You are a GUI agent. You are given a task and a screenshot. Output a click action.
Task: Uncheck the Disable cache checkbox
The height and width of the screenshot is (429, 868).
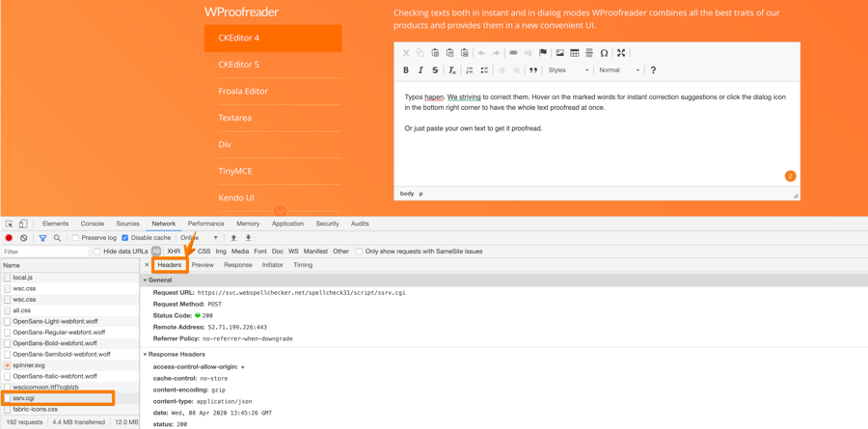(125, 238)
